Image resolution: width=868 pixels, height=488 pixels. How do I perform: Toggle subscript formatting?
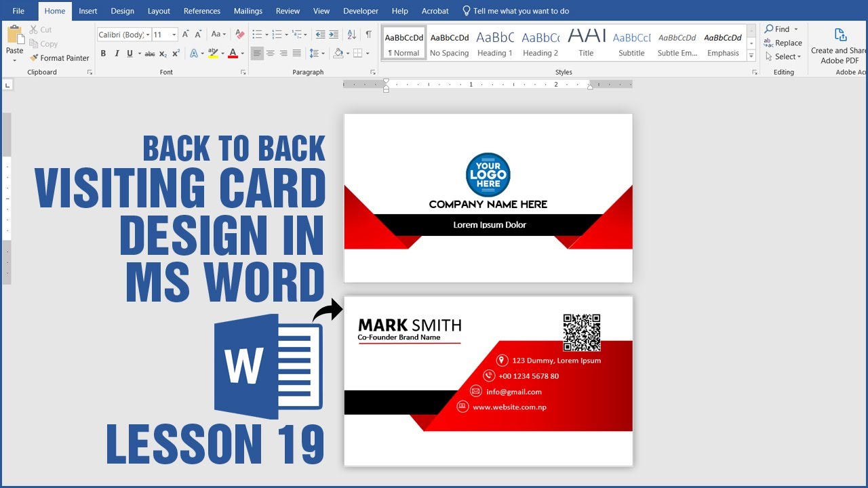click(x=163, y=54)
